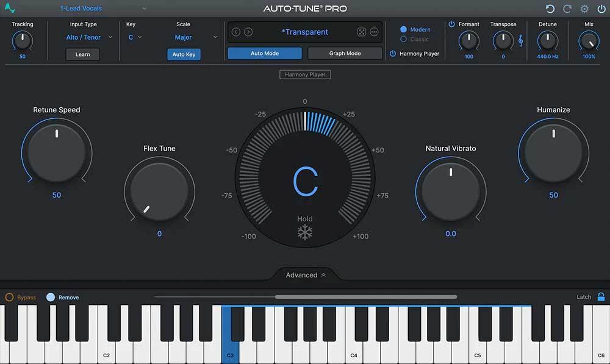Viewport: 610px width, 364px height.
Task: Expand the Advanced section
Action: click(306, 275)
